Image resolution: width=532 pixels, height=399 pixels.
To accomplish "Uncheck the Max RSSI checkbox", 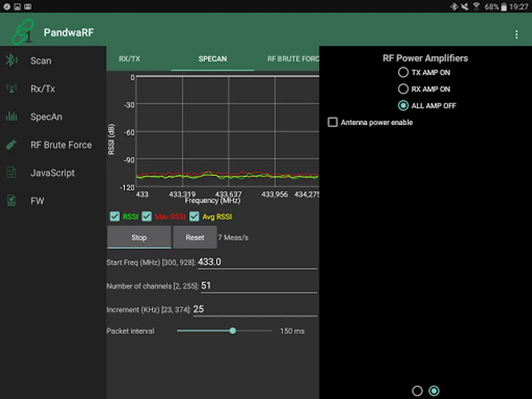I will [x=147, y=216].
